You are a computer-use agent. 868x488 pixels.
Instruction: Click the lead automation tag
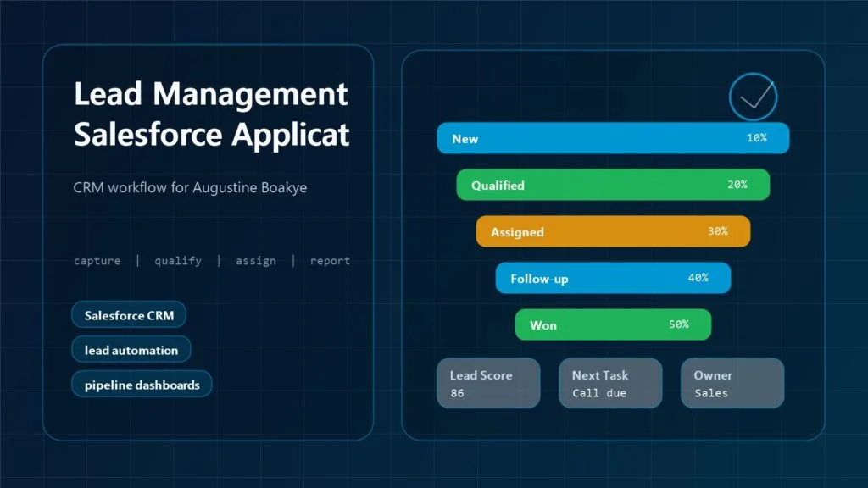[x=131, y=350]
